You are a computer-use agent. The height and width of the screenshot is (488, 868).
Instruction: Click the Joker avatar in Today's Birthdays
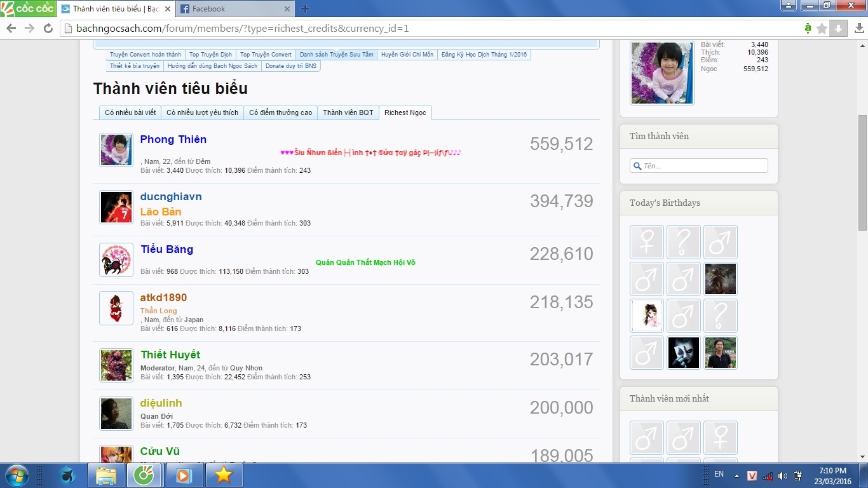[x=683, y=353]
